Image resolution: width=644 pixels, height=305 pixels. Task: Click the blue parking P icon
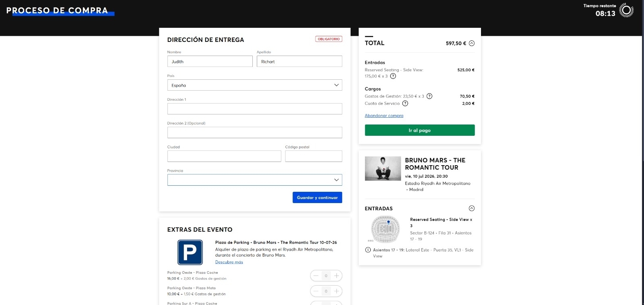click(x=190, y=253)
